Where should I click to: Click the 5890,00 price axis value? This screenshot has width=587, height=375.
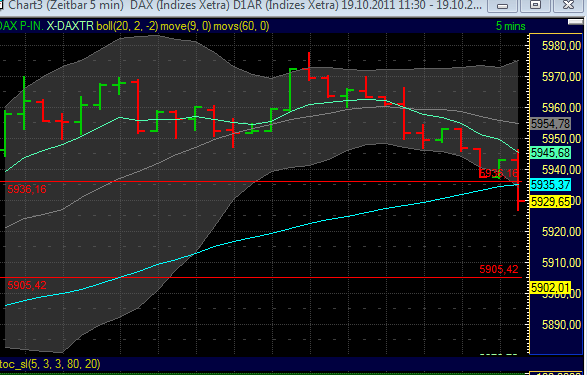pyautogui.click(x=561, y=325)
